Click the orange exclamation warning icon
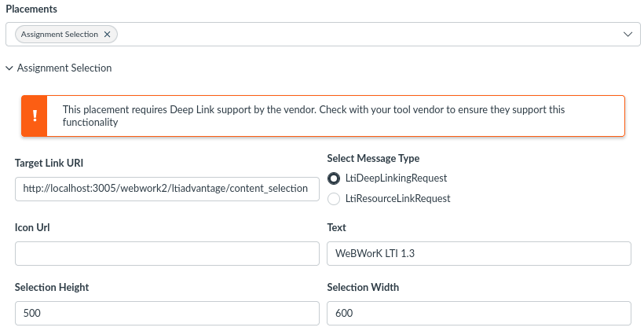This screenshot has width=644, height=331. click(35, 116)
